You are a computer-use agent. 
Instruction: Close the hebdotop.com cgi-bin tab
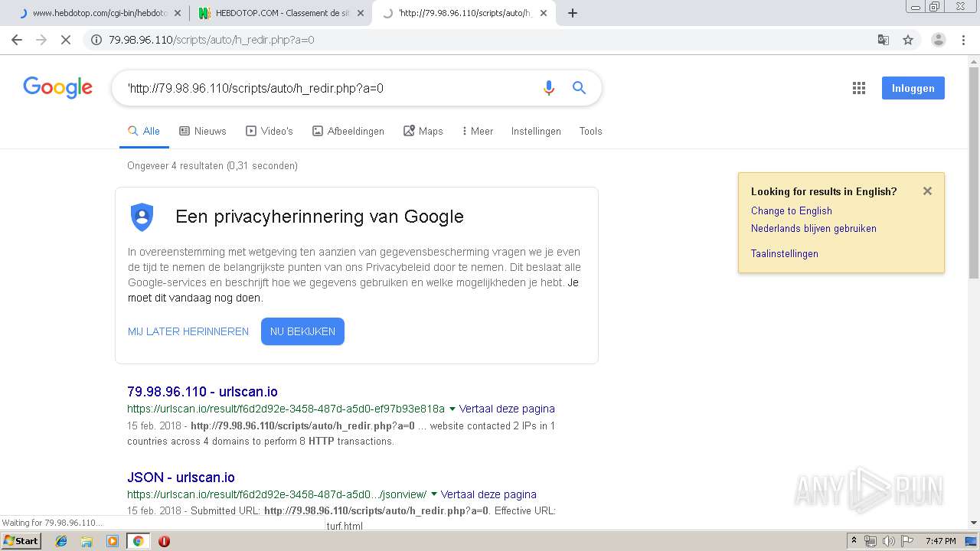[x=178, y=13]
